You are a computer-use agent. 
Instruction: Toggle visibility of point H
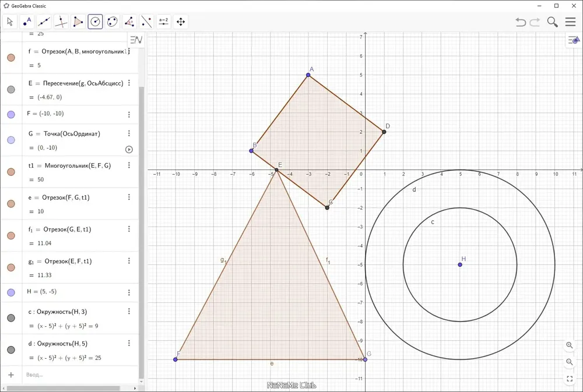(11, 292)
